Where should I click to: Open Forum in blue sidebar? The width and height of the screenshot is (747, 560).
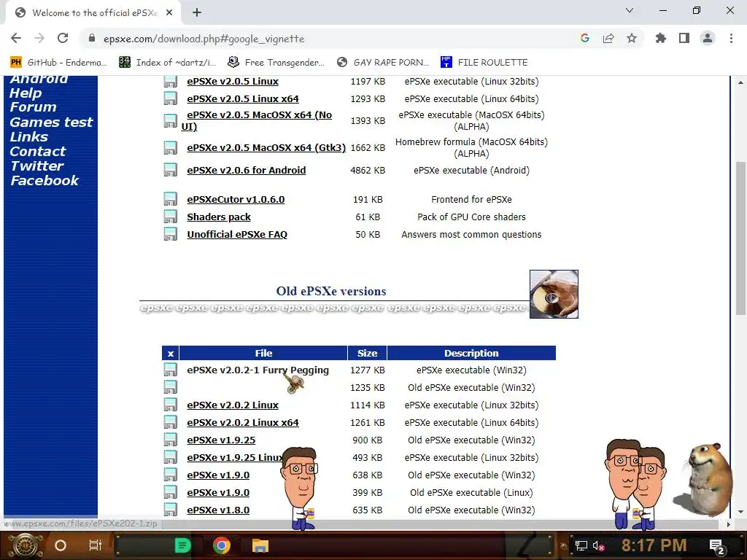point(33,107)
